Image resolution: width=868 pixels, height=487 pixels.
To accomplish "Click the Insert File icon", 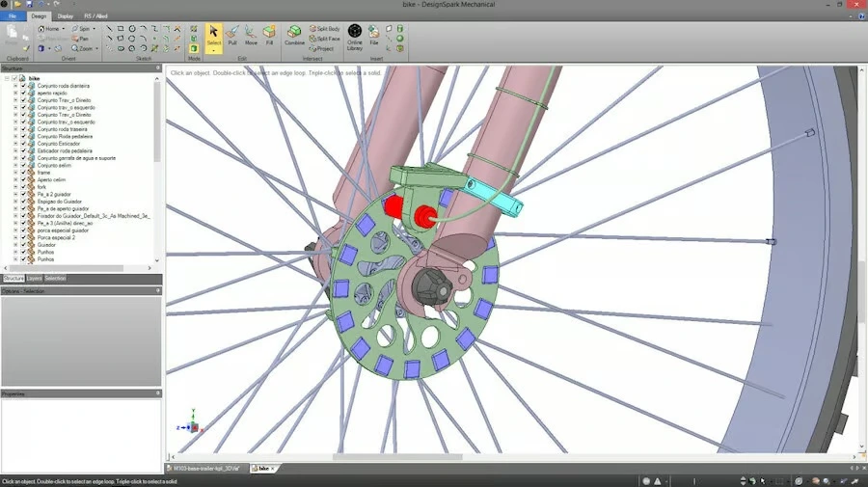I will click(x=374, y=35).
